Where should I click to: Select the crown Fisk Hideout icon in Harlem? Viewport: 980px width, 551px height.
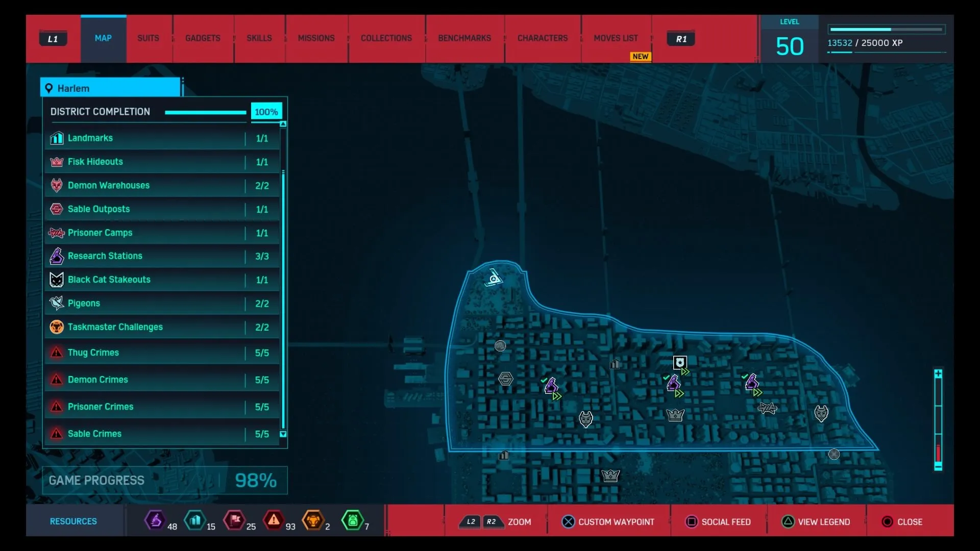[675, 415]
